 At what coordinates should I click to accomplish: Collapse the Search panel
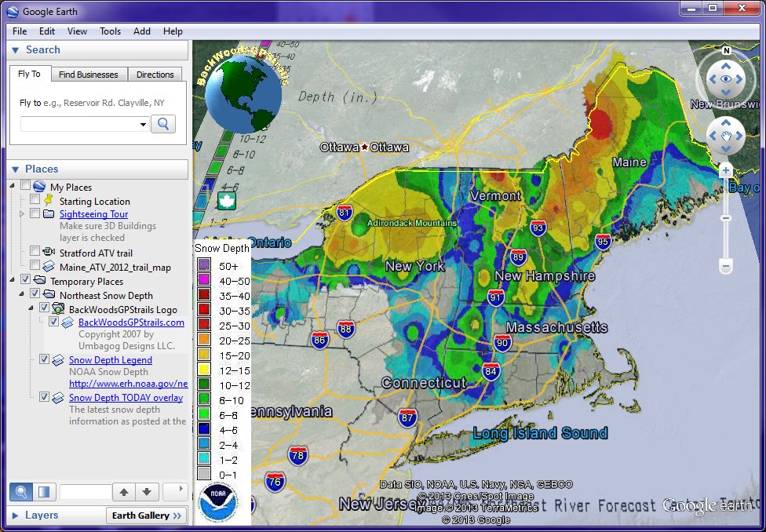coord(15,50)
